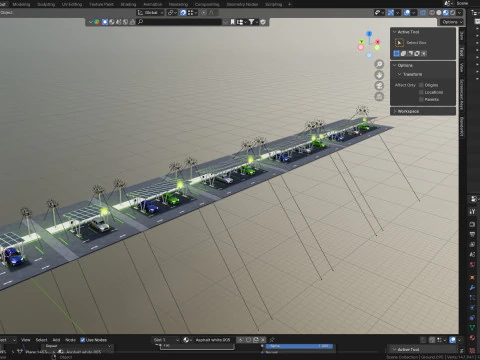Toggle the camera view button
Screen dimensions: 480x360
pos(379,86)
